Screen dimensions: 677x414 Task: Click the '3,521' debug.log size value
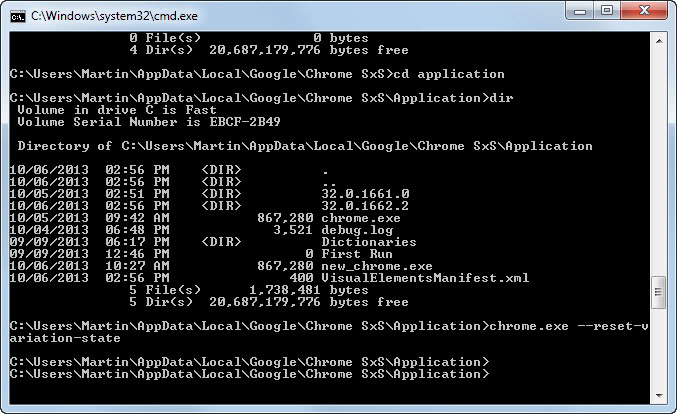click(293, 230)
